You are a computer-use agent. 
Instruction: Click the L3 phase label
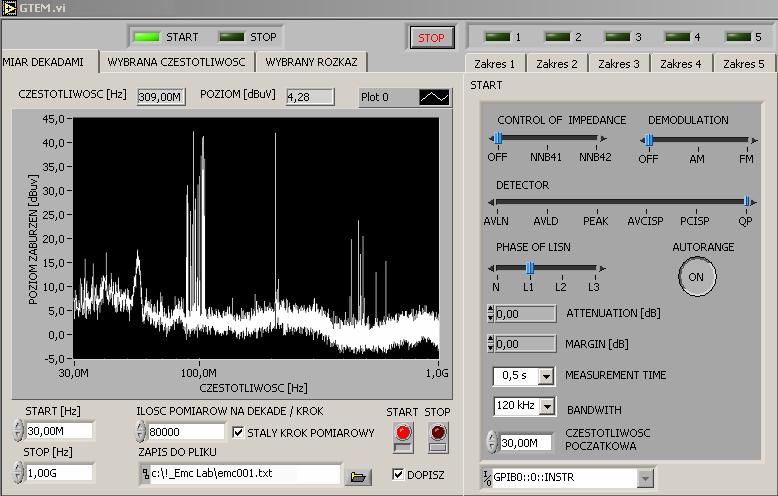point(593,287)
